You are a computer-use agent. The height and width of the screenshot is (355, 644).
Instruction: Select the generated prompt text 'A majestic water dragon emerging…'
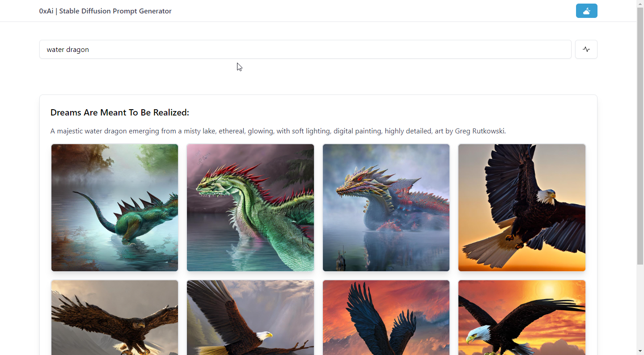(278, 131)
